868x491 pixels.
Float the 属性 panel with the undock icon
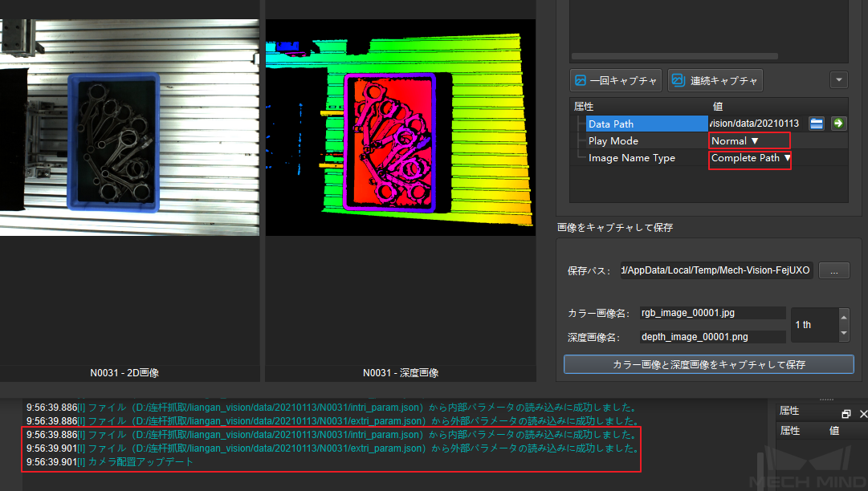pyautogui.click(x=846, y=414)
